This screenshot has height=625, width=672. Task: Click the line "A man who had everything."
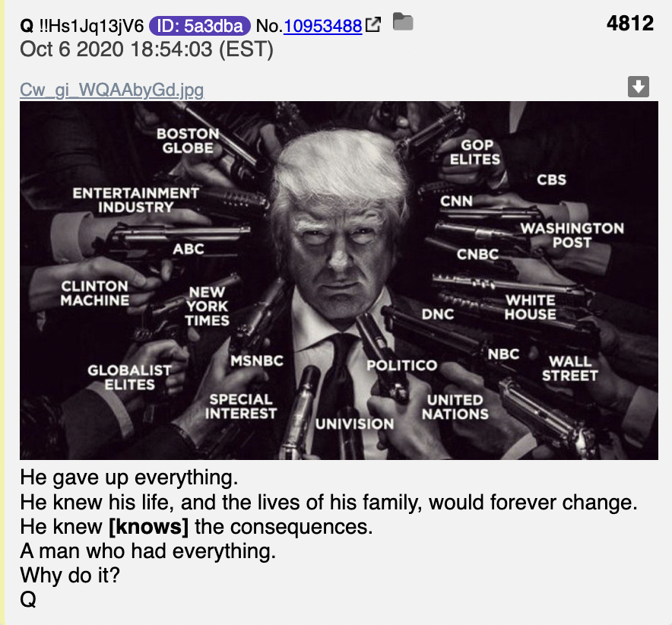tap(148, 551)
